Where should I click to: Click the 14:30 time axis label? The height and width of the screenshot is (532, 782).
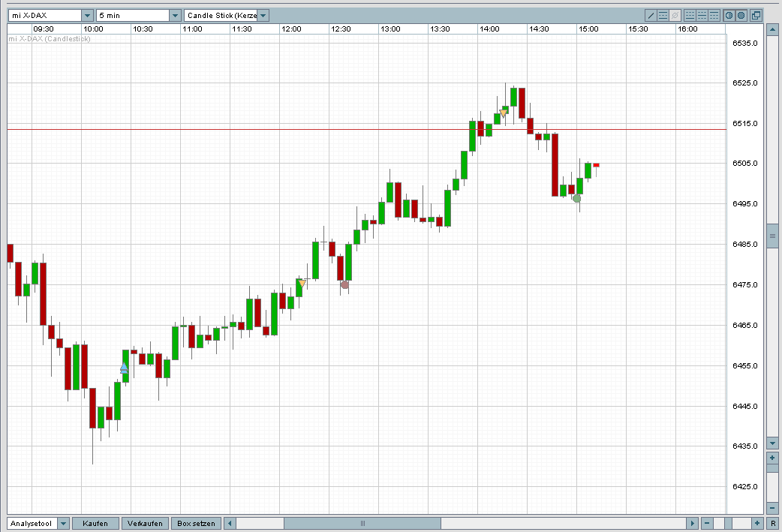pos(539,29)
